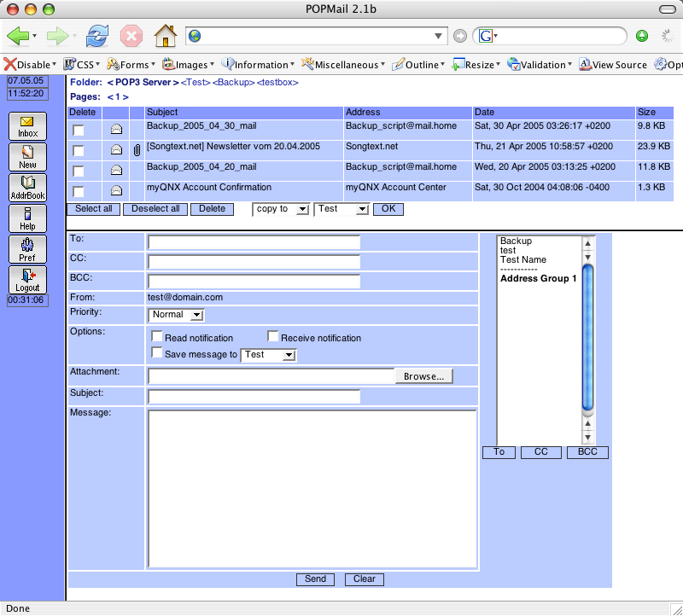The width and height of the screenshot is (683, 616).
Task: Click the Go arrow next to address bar
Action: [459, 36]
